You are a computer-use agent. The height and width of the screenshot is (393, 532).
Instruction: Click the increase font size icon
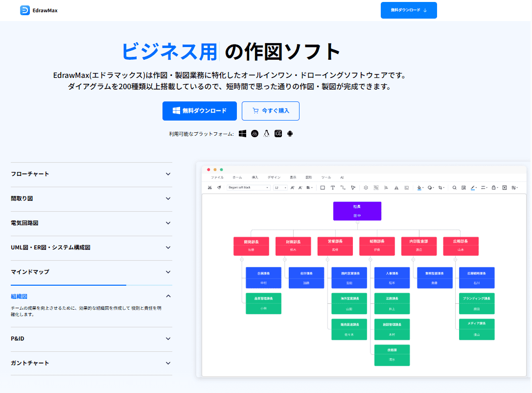click(x=292, y=188)
